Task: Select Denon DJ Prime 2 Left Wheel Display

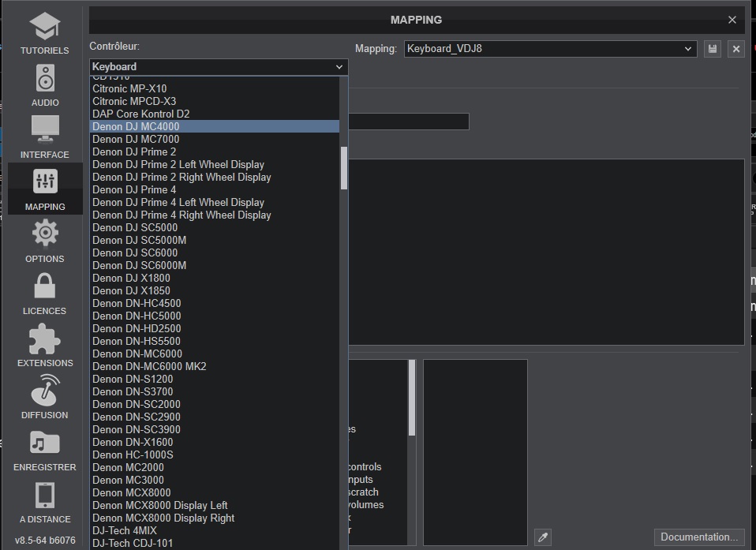Action: [215, 164]
